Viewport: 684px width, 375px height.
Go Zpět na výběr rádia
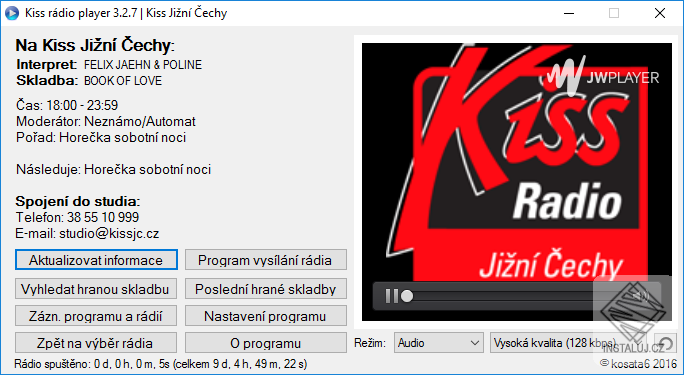click(x=96, y=343)
